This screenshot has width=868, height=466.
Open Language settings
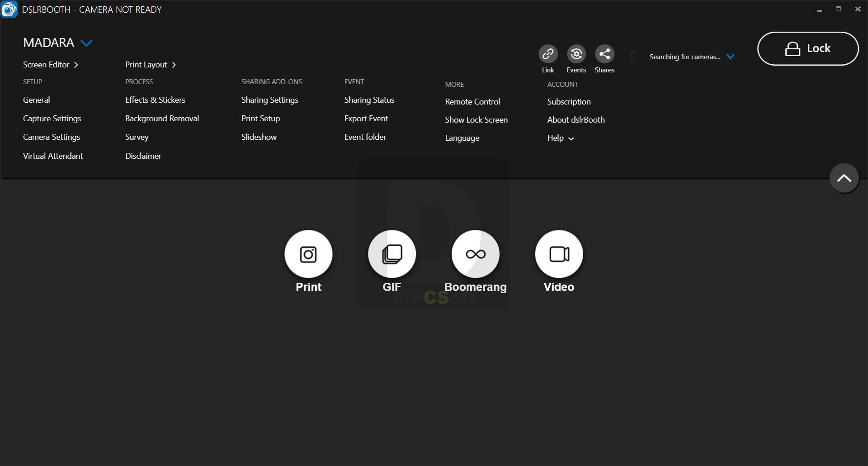coord(462,138)
